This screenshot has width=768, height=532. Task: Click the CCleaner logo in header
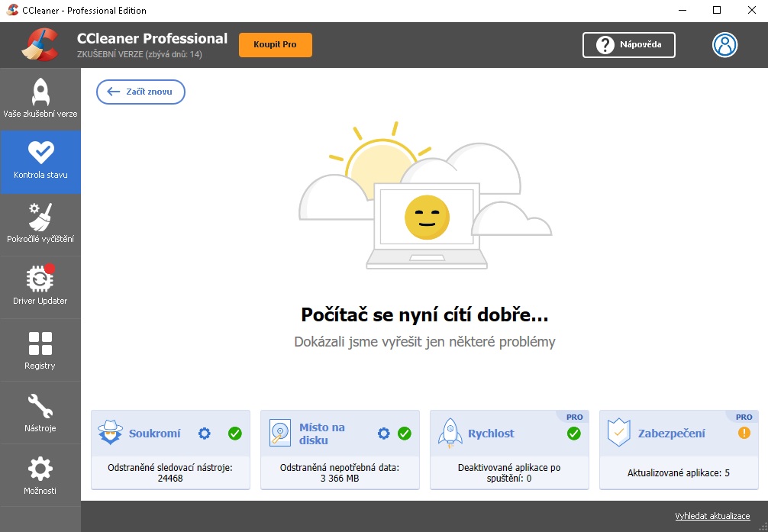pyautogui.click(x=40, y=44)
